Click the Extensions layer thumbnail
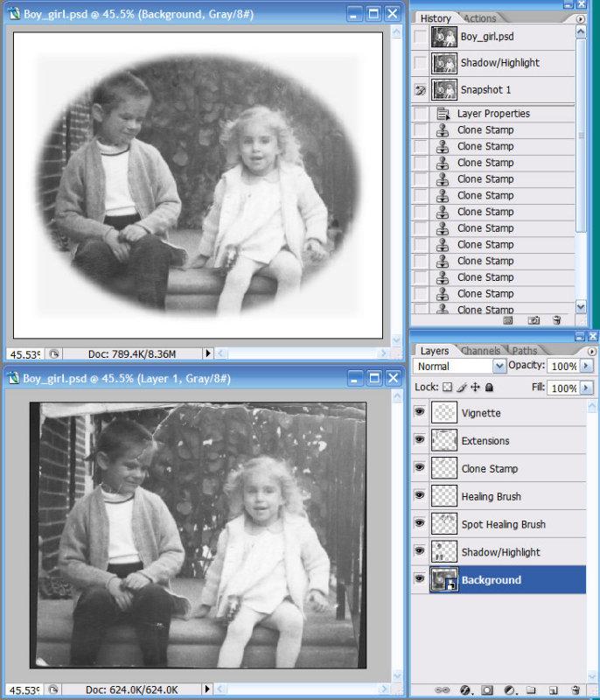 click(443, 440)
